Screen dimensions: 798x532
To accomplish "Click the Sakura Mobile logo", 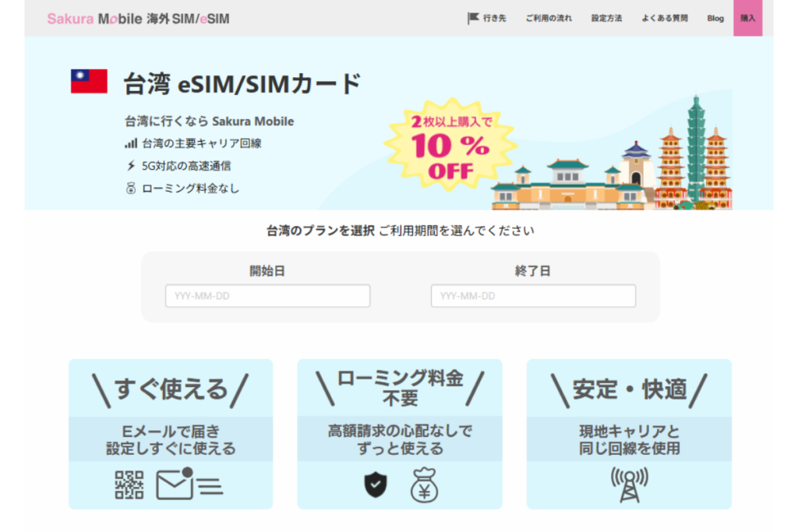I will tap(138, 19).
